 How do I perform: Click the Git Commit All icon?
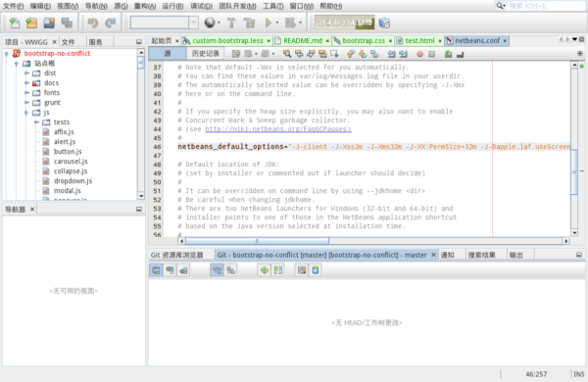click(316, 270)
